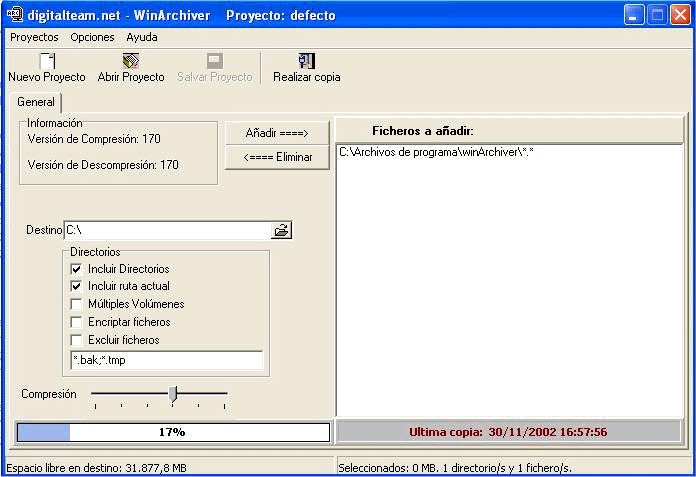Click the Ultima copia date label
This screenshot has height=477, width=696.
click(x=508, y=432)
